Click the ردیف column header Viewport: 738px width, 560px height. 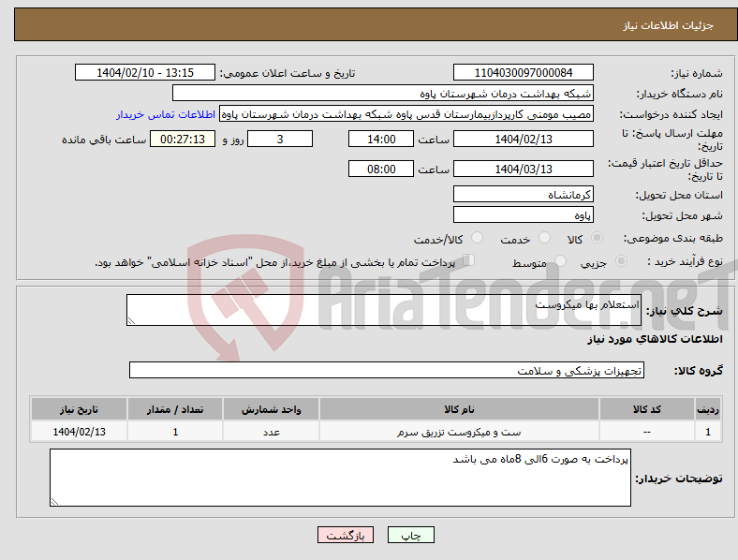pos(708,409)
